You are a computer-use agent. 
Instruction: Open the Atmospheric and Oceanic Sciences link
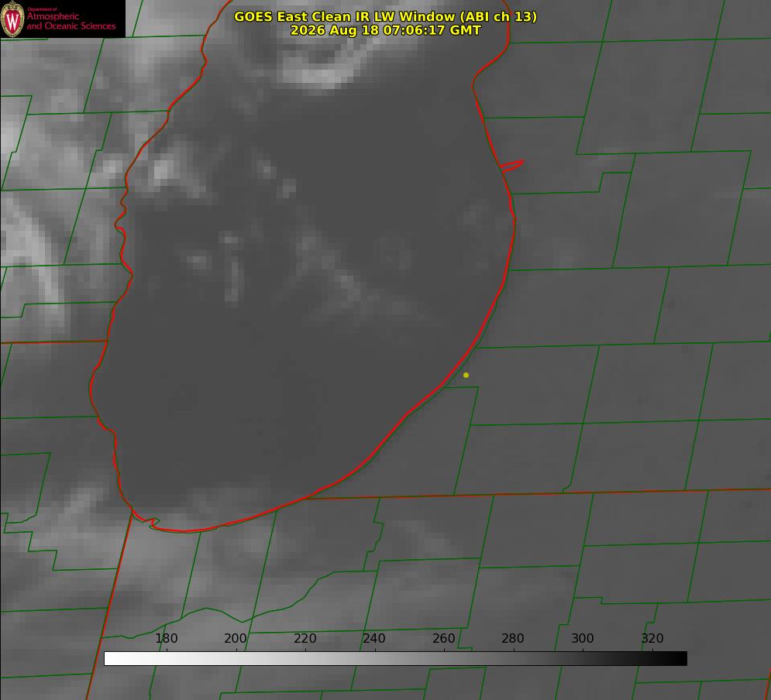tap(71, 21)
